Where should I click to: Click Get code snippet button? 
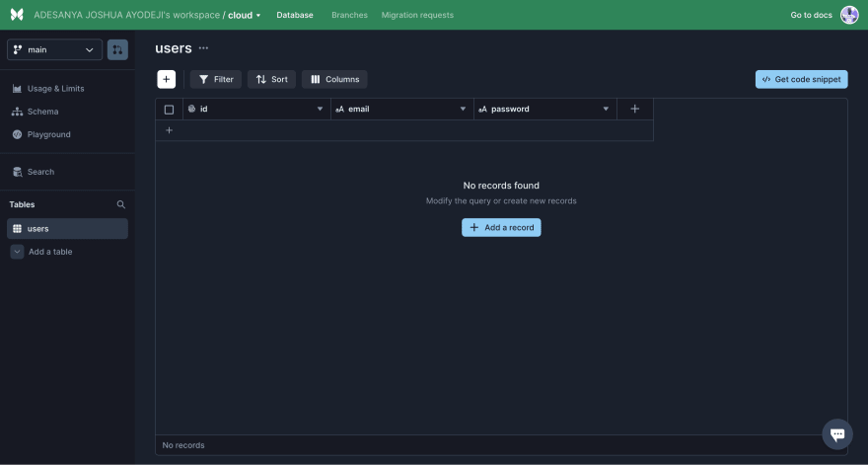coord(801,79)
